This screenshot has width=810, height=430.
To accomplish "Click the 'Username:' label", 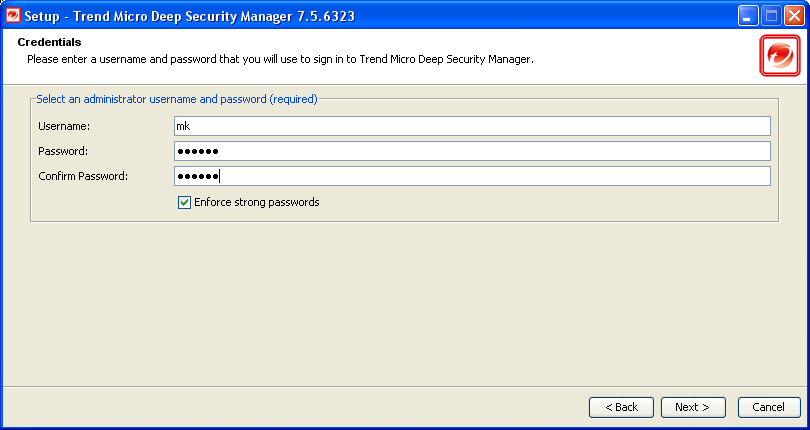I will (64, 126).
